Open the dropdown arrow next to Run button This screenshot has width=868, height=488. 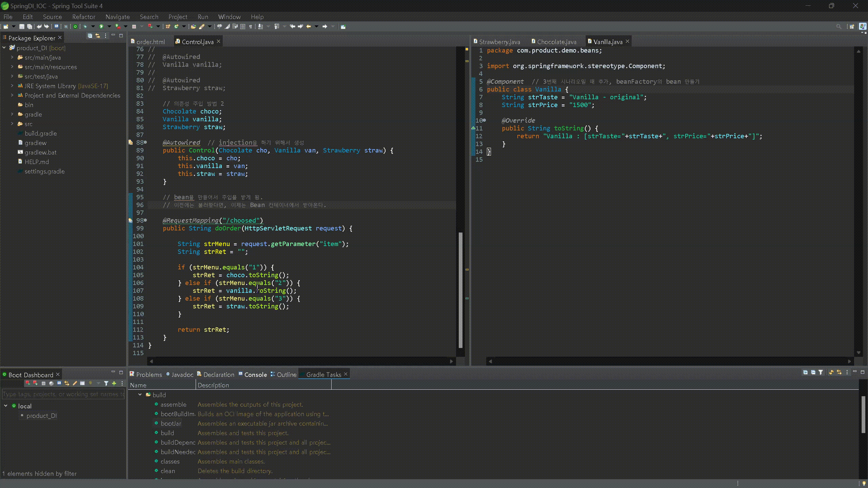109,26
